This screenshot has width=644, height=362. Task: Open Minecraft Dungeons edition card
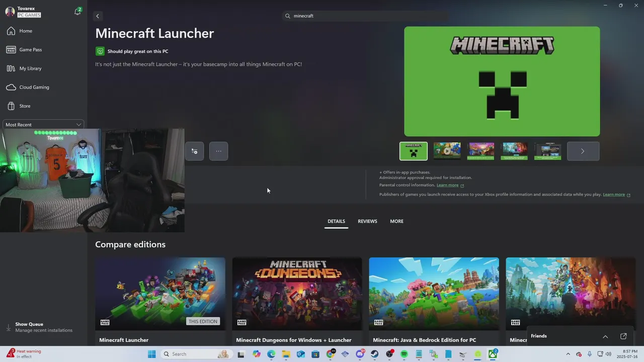[297, 302]
